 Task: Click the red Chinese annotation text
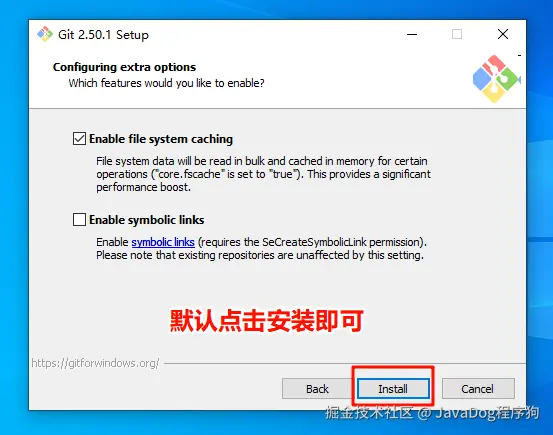[x=266, y=321]
